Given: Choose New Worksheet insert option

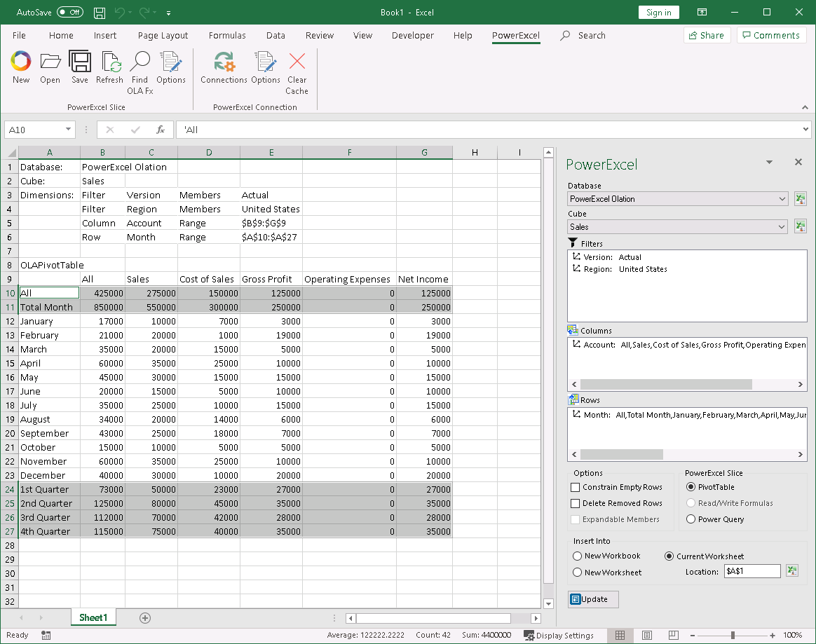Looking at the screenshot, I should [577, 573].
